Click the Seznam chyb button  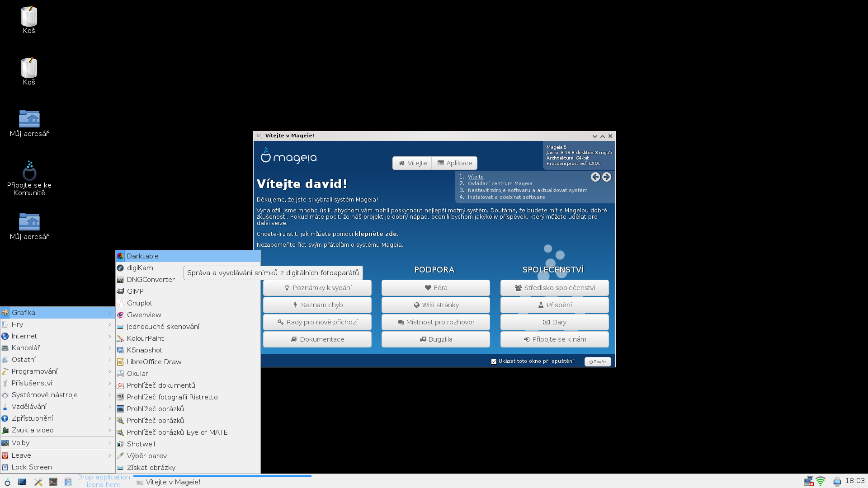[x=317, y=305]
